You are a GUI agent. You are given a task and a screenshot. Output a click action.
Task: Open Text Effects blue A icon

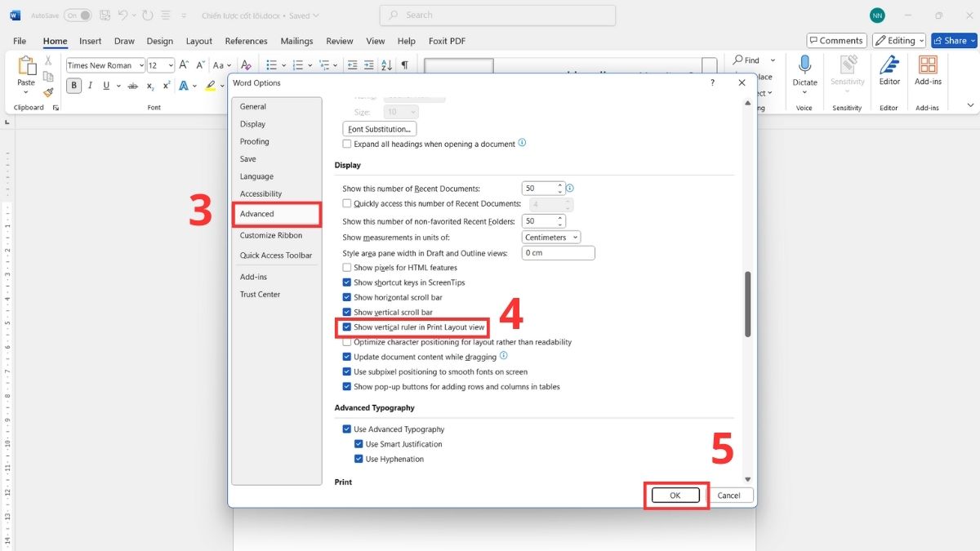pos(184,86)
